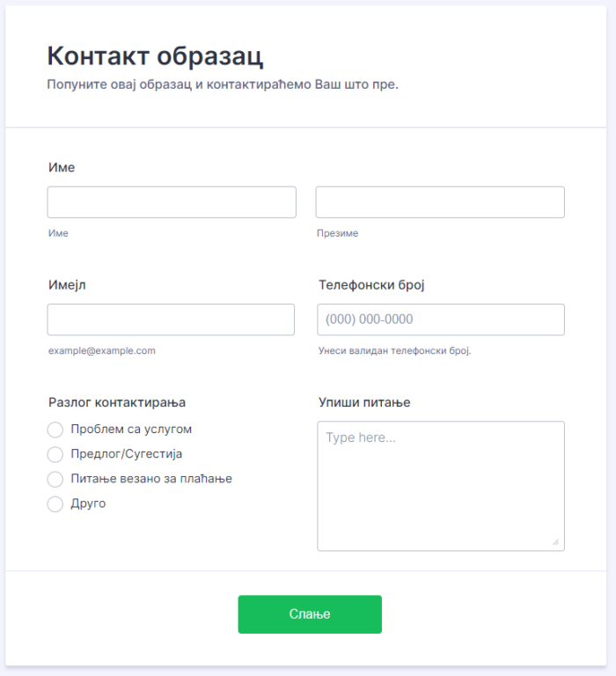The image size is (616, 676).
Task: Click the "Унеси валидан телефонски број" hint
Action: pos(395,350)
